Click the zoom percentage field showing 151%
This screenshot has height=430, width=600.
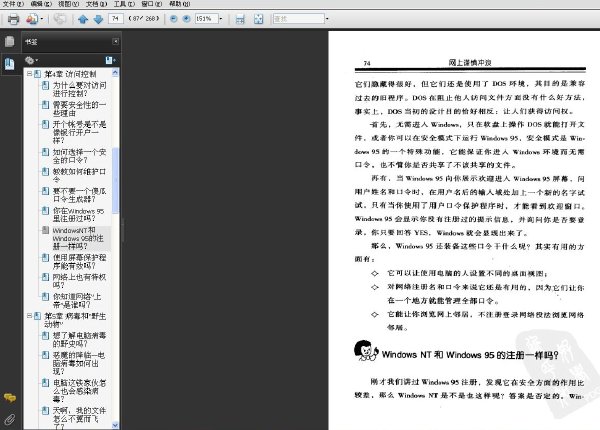pos(207,18)
